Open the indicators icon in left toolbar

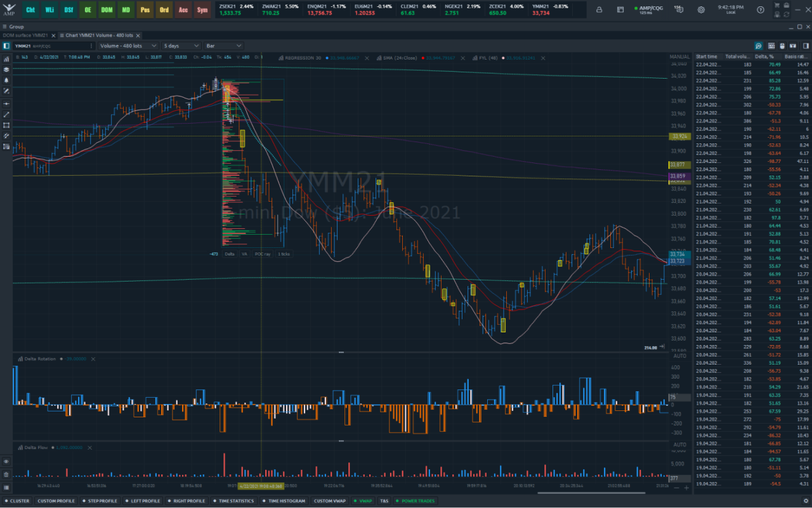tap(6, 59)
